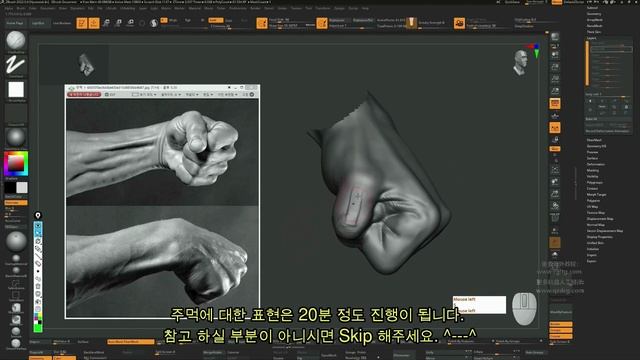The width and height of the screenshot is (640, 360).
Task: Click the PolyF line fill icon
Action: (x=555, y=218)
